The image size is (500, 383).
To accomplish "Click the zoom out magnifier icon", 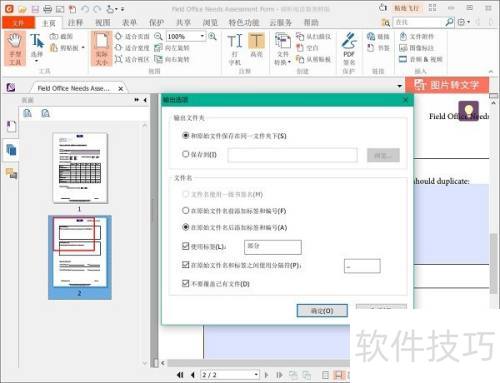I will point(158,36).
